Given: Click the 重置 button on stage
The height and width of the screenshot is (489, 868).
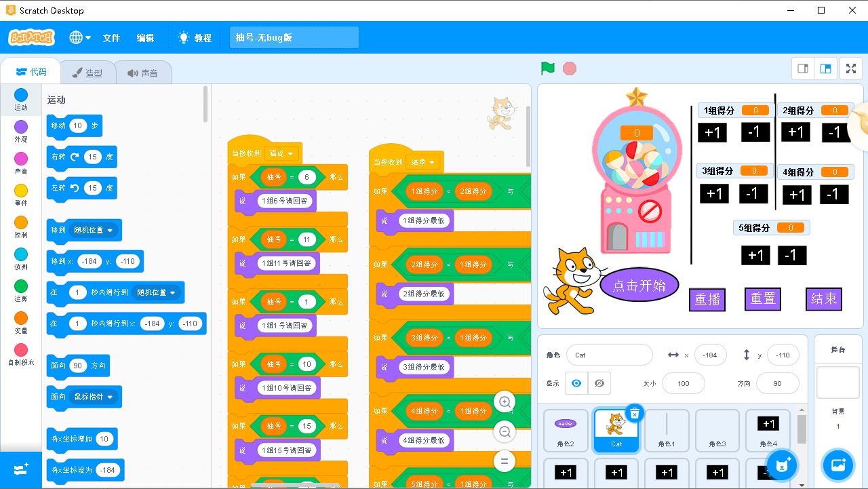Looking at the screenshot, I should (763, 299).
